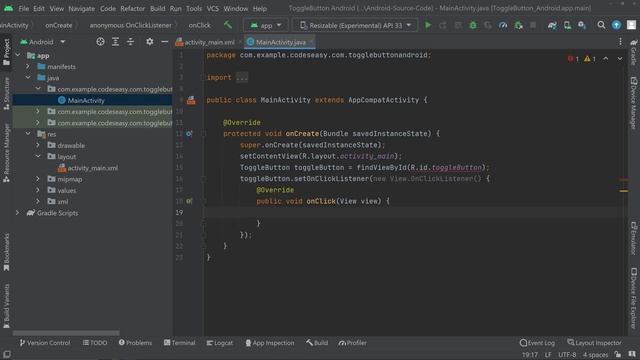Click the update available blue arrow icon

click(616, 25)
